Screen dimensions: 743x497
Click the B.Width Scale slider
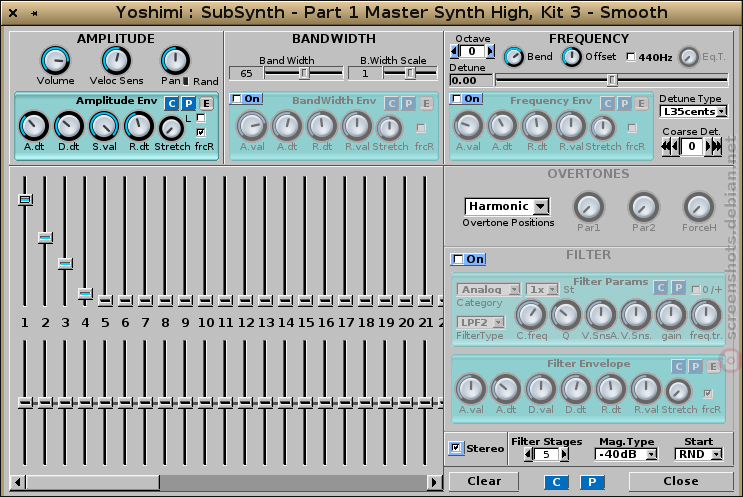pos(410,73)
